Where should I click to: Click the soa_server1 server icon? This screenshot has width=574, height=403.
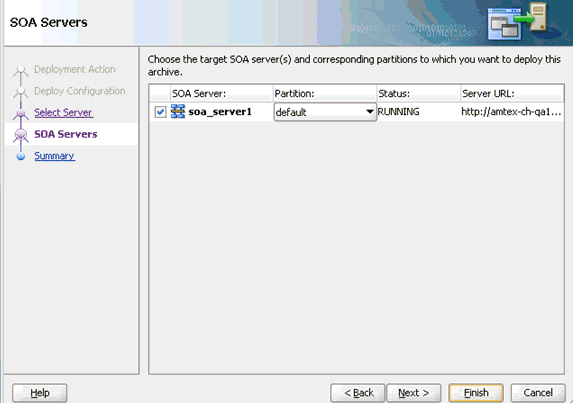(178, 111)
